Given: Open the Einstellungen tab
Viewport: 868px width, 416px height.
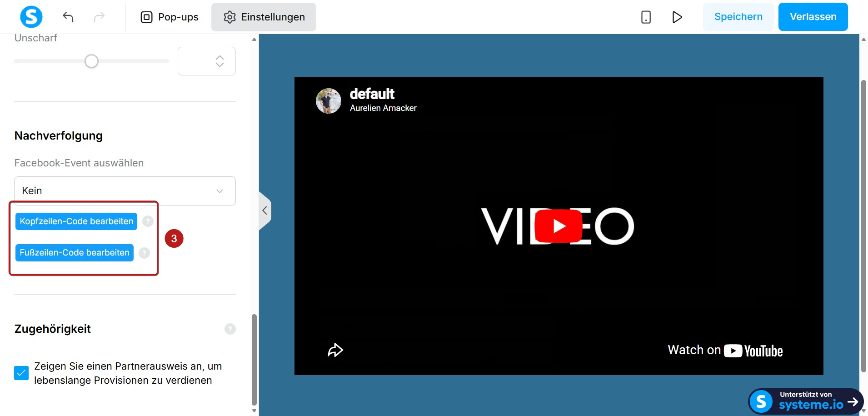Looking at the screenshot, I should tap(264, 17).
